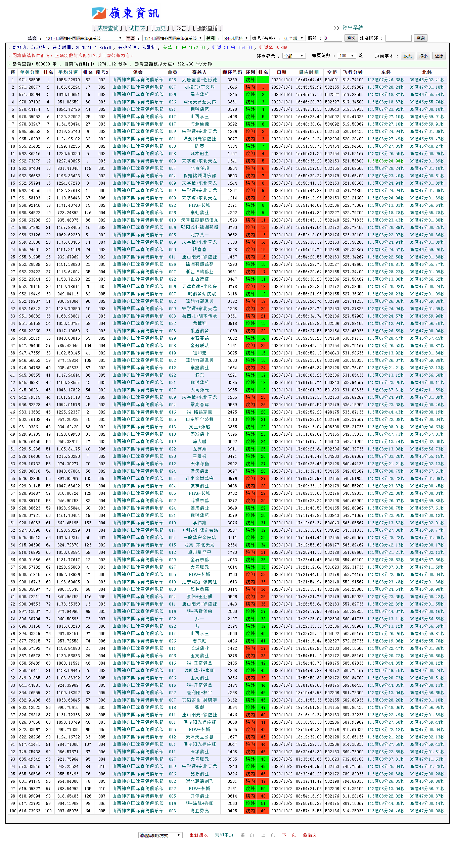Screen dimensions: 455x868
Task: Open latitude link 39度46分02.41秒
Action: pyautogui.click(x=427, y=80)
